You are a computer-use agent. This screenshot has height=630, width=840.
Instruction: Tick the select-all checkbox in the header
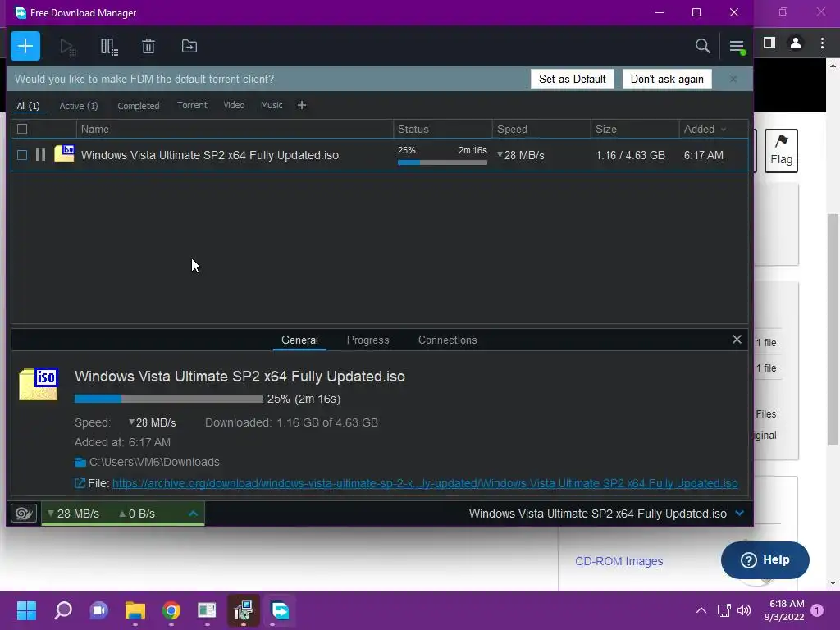[x=22, y=129]
